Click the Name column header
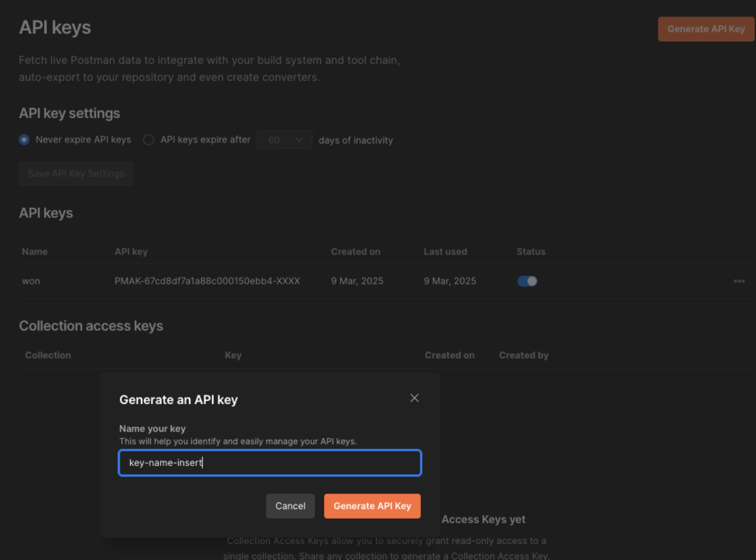 (34, 252)
